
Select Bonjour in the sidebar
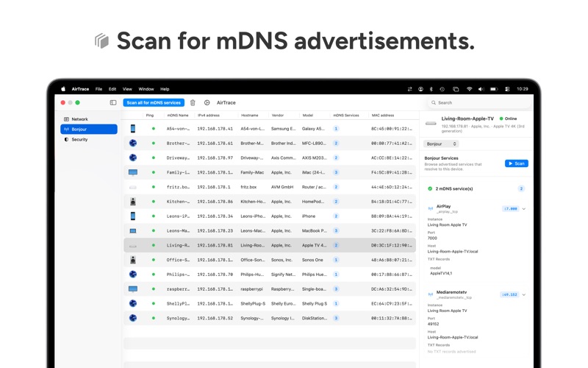[89, 130]
